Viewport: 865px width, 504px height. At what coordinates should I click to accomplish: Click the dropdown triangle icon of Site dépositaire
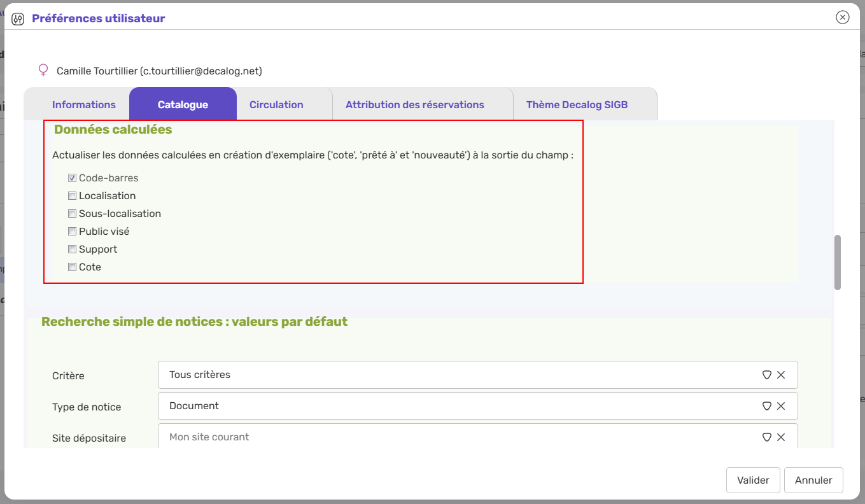tap(766, 437)
